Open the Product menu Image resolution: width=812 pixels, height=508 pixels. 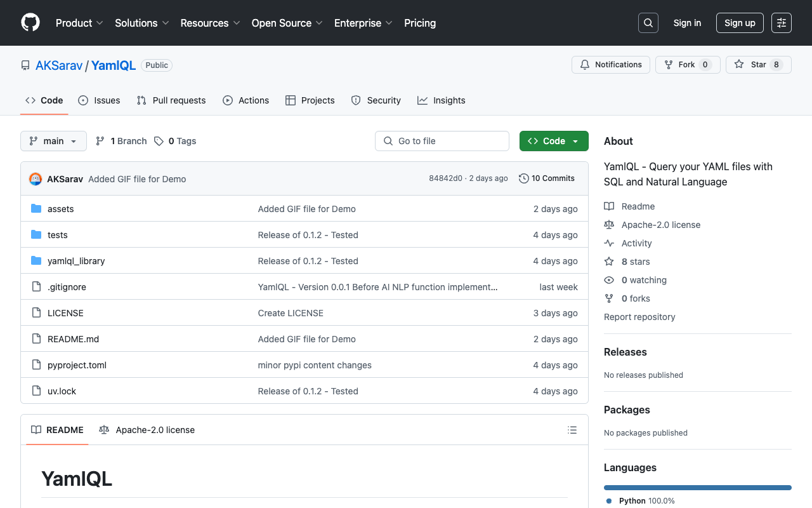click(x=79, y=23)
